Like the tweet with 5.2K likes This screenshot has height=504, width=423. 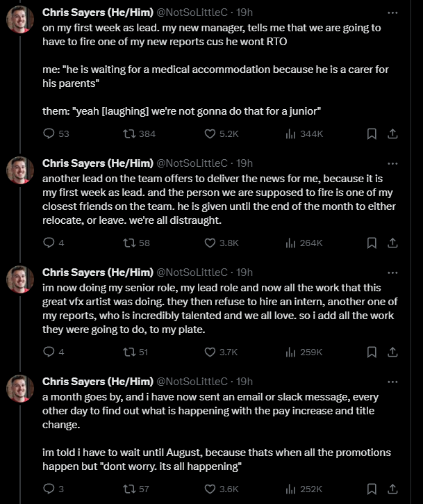(x=222, y=133)
